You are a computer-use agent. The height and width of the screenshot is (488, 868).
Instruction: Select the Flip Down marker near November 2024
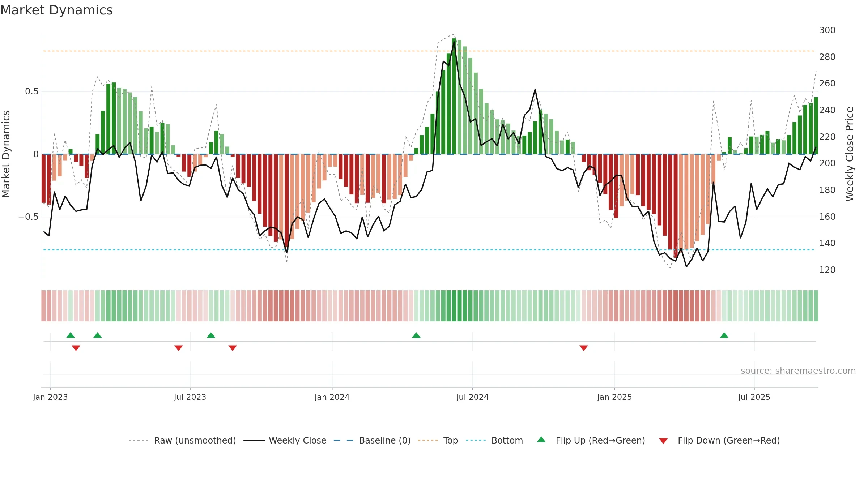pyautogui.click(x=584, y=348)
